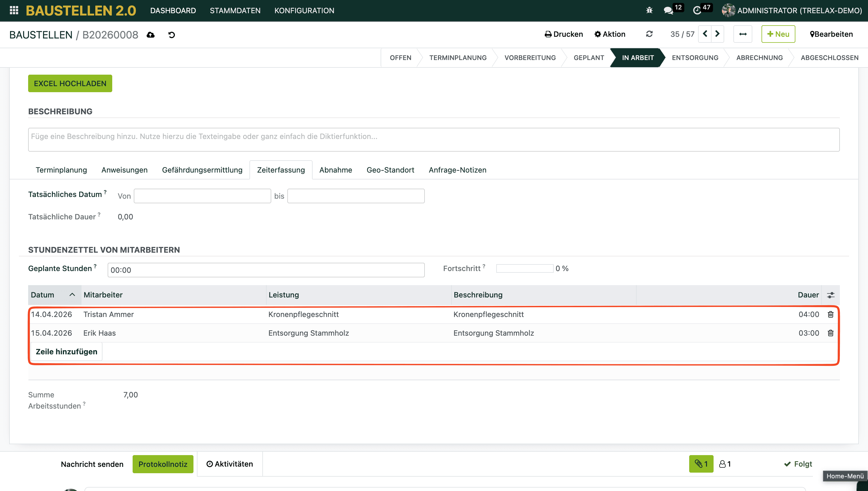Image resolution: width=868 pixels, height=491 pixels.
Task: Click the undo arrow icon next to record number
Action: coord(172,35)
